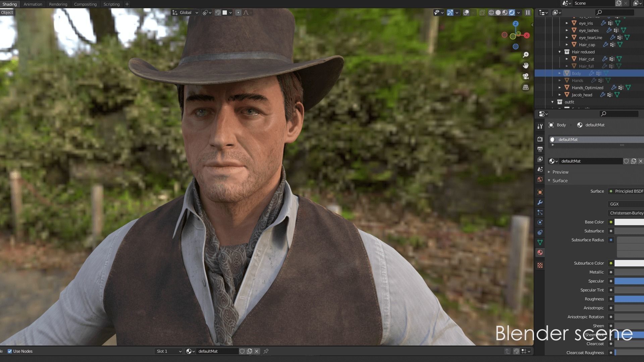This screenshot has height=362, width=644.
Task: Toggle fake user shield in node editor header
Action: pos(242,351)
